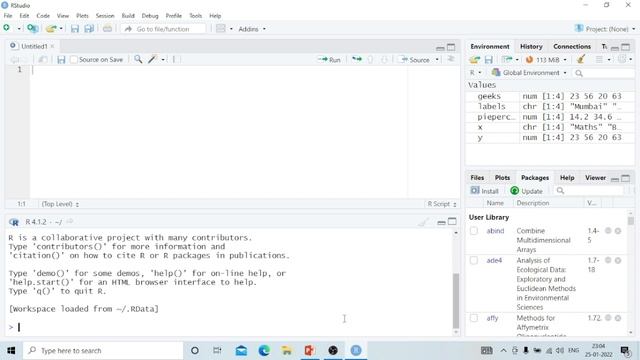Image resolution: width=640 pixels, height=360 pixels.
Task: Open the ade4 package link
Action: point(494,260)
